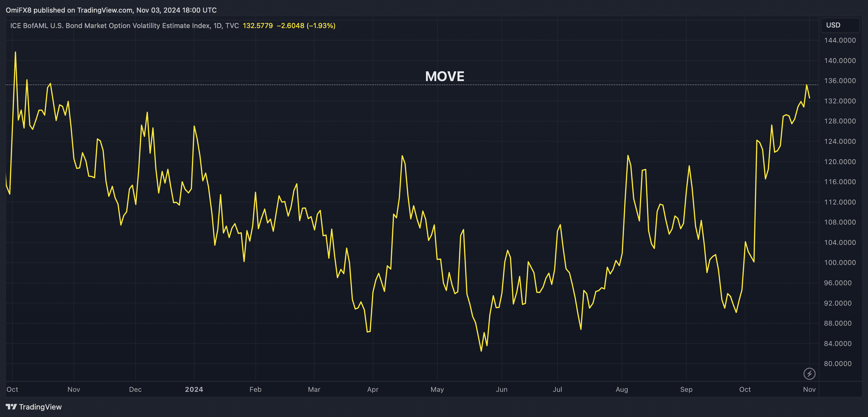
Task: Click the 124.0000 price axis label
Action: point(840,141)
